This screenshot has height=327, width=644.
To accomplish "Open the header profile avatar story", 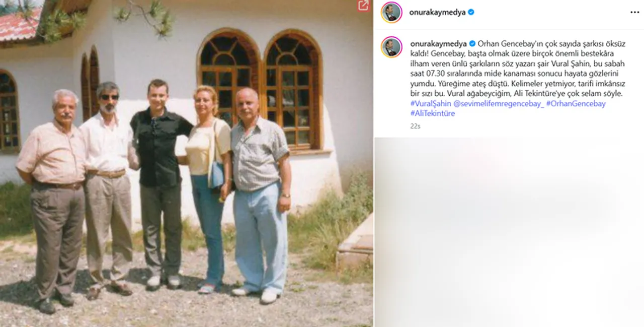I will 391,13.
